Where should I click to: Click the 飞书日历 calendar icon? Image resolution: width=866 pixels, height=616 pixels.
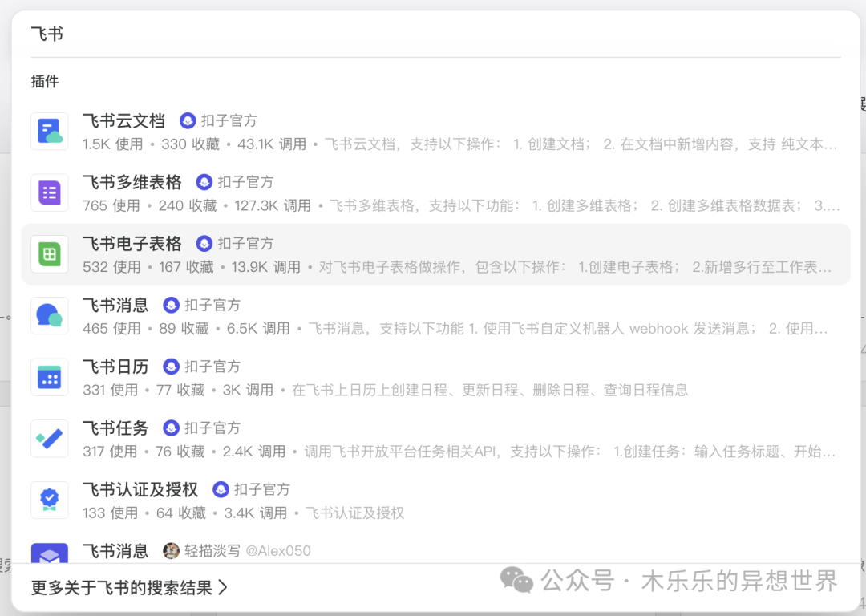[x=50, y=377]
